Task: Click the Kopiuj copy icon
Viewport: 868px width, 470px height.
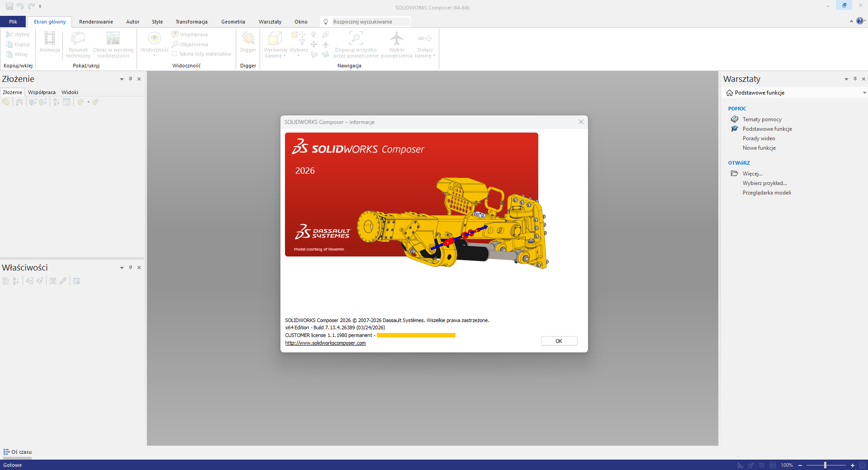Action: (9, 44)
